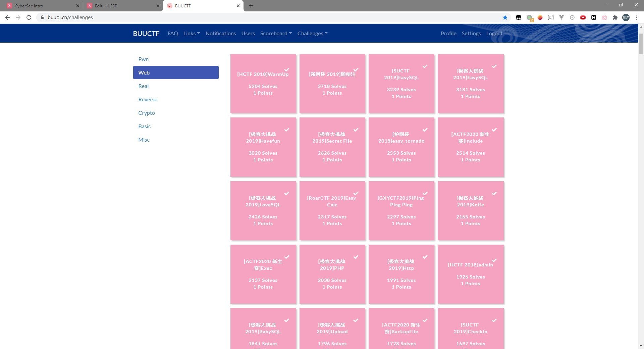
Task: Select the Real category
Action: [x=176, y=86]
